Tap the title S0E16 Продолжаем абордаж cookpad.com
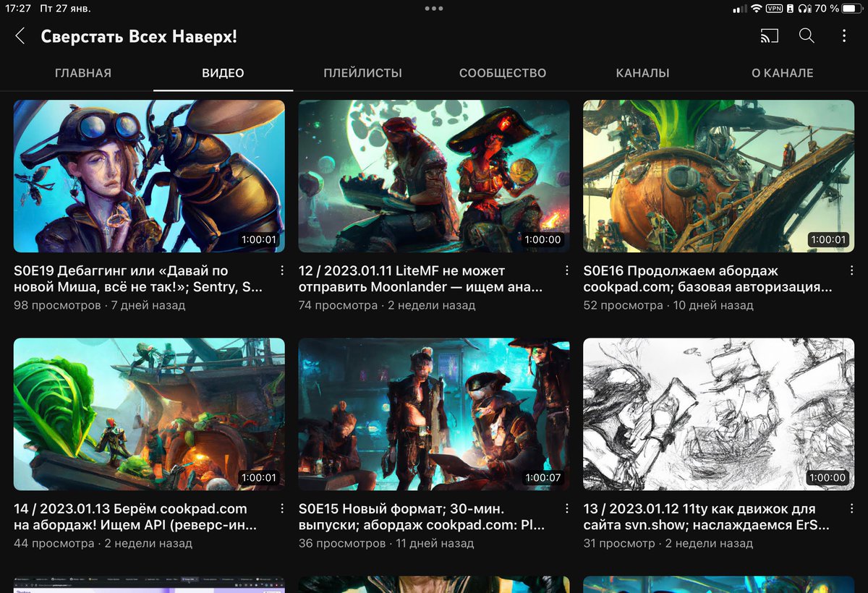The height and width of the screenshot is (593, 868). pyautogui.click(x=708, y=278)
